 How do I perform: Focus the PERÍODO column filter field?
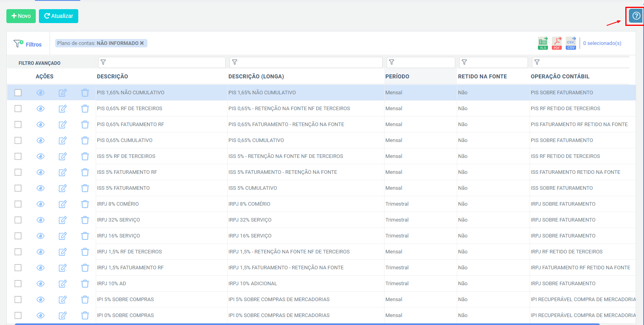[x=421, y=62]
